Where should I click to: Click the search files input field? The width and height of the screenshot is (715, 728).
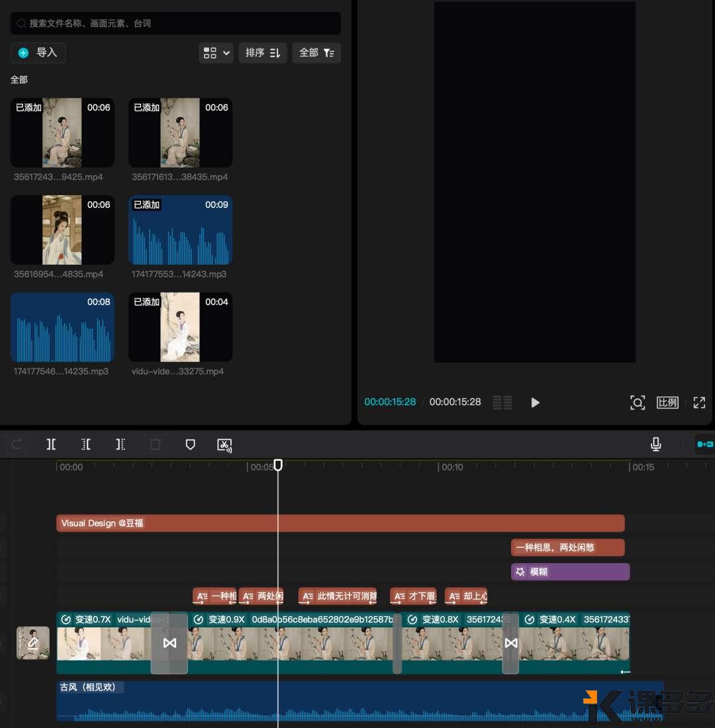175,23
